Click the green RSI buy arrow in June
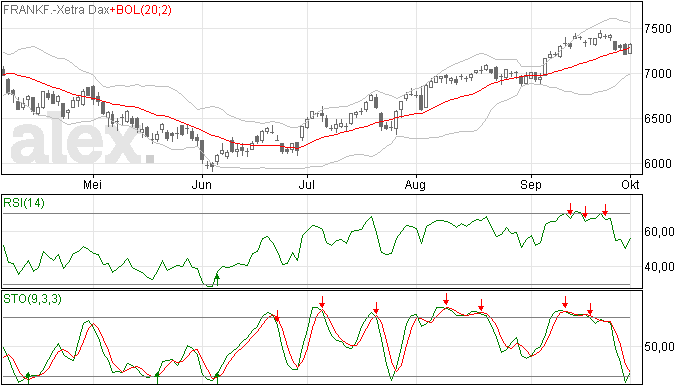The height and width of the screenshot is (387, 690). click(x=217, y=279)
